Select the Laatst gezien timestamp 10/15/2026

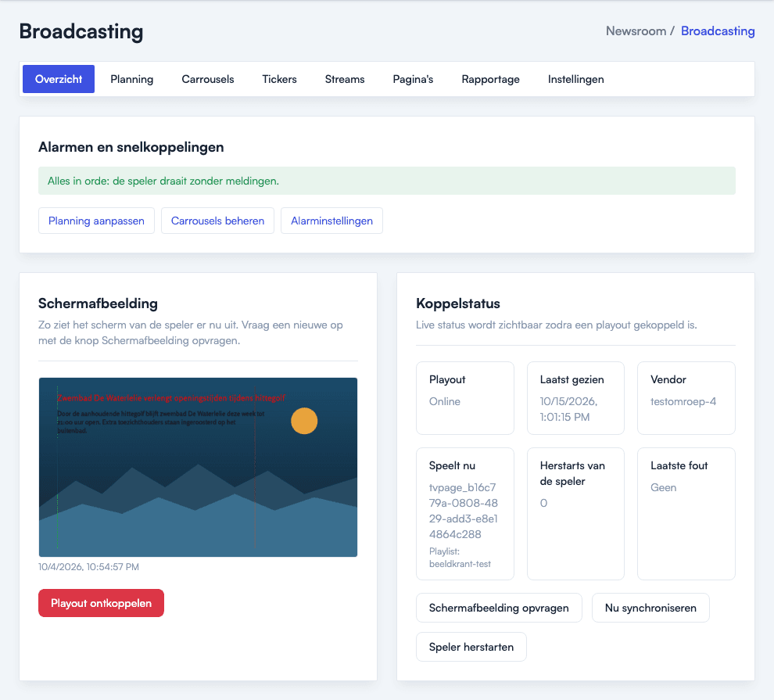(x=568, y=409)
